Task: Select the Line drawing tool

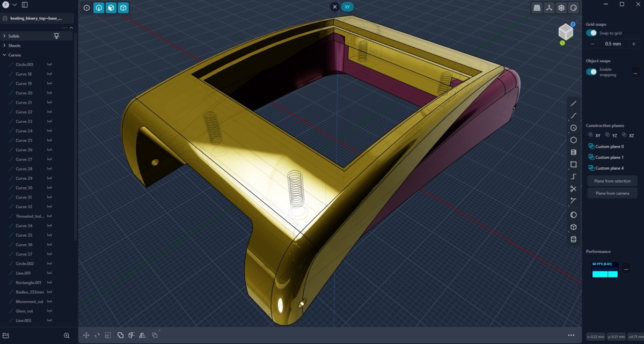Action: click(573, 103)
